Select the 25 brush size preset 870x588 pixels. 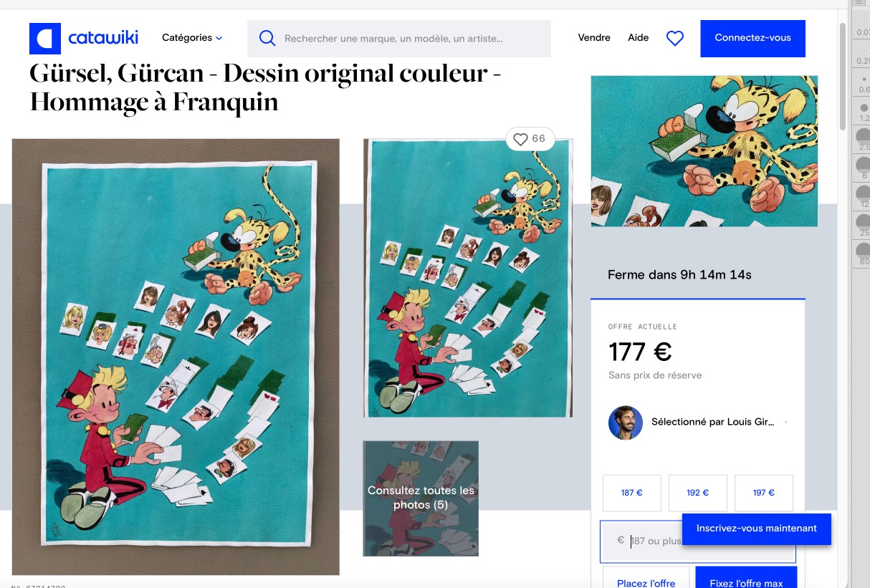click(x=864, y=224)
